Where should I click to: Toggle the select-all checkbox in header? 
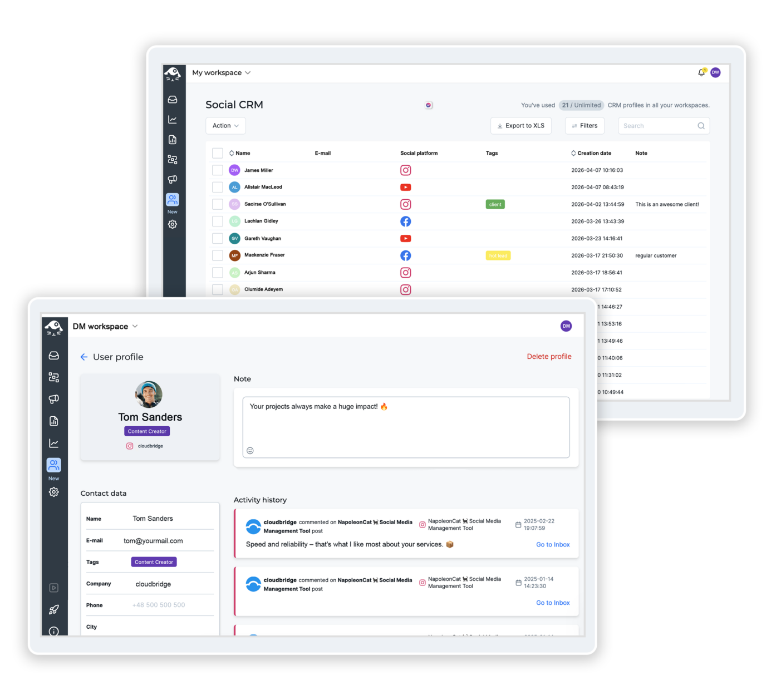pyautogui.click(x=218, y=153)
